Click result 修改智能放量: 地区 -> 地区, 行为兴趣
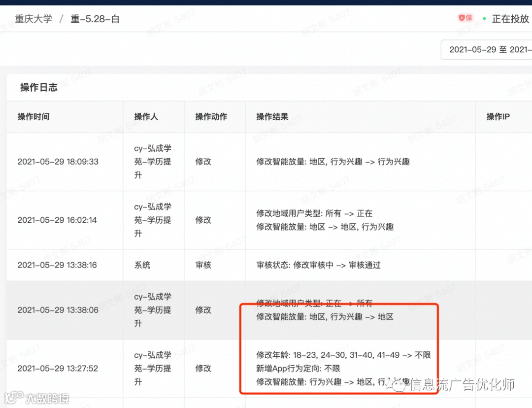The image size is (532, 408). coord(325,227)
